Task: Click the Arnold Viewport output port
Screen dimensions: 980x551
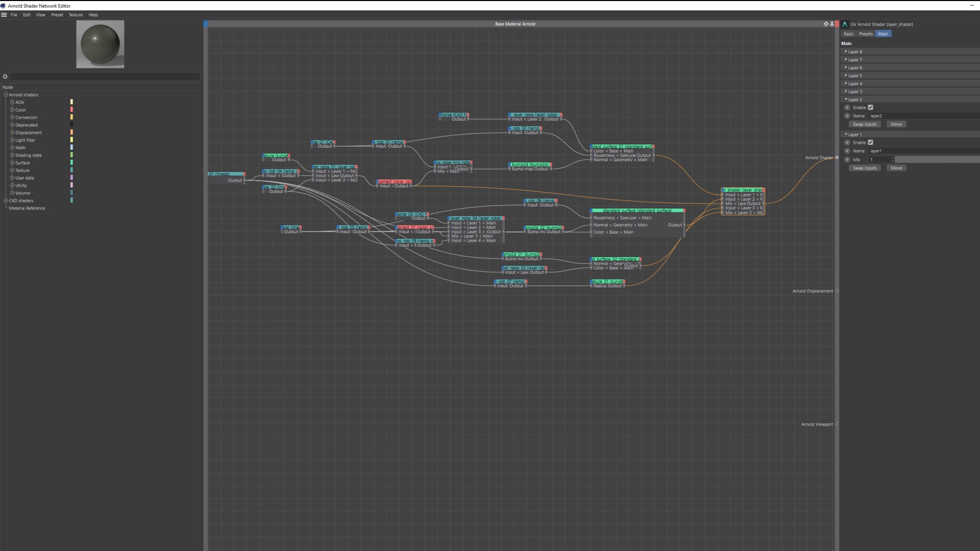Action: coord(837,424)
